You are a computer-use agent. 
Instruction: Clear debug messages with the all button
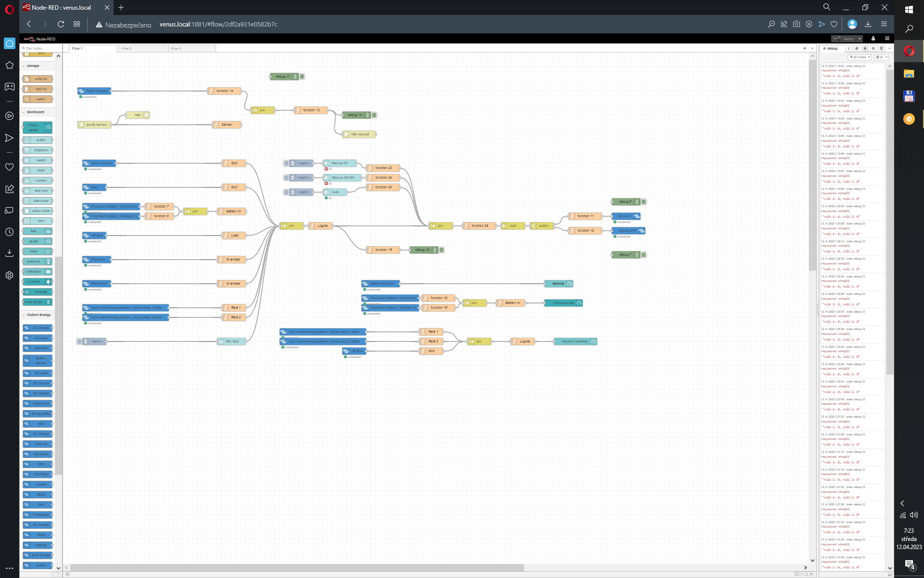[x=880, y=57]
